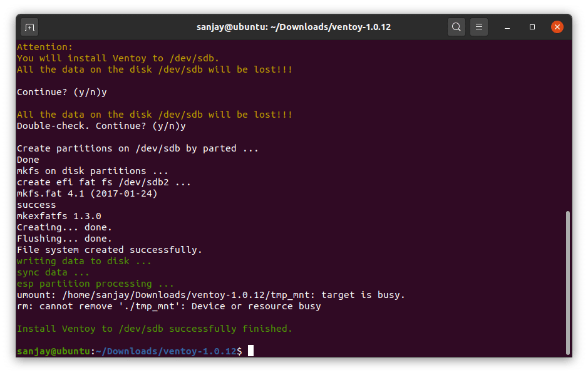Minimize the terminal window
Viewport: 588px width, 375px height.
click(508, 28)
